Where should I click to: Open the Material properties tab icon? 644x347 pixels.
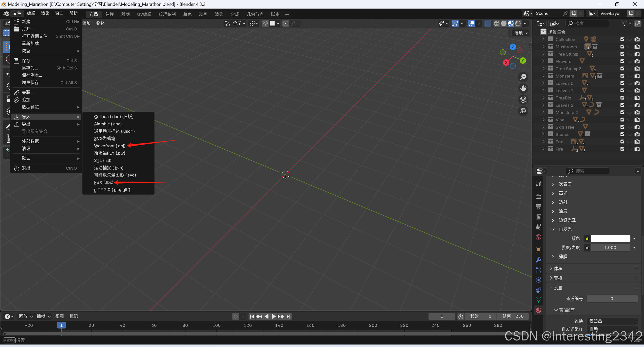pyautogui.click(x=538, y=310)
